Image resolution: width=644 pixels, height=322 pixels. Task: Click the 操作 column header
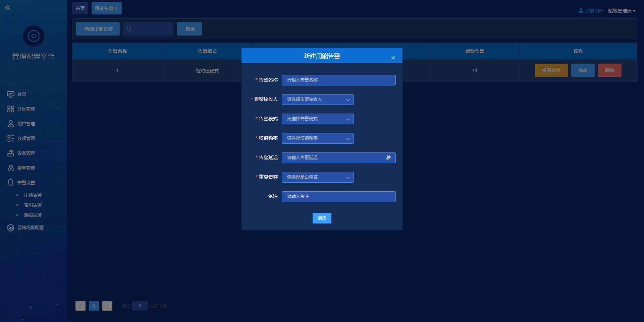click(578, 51)
